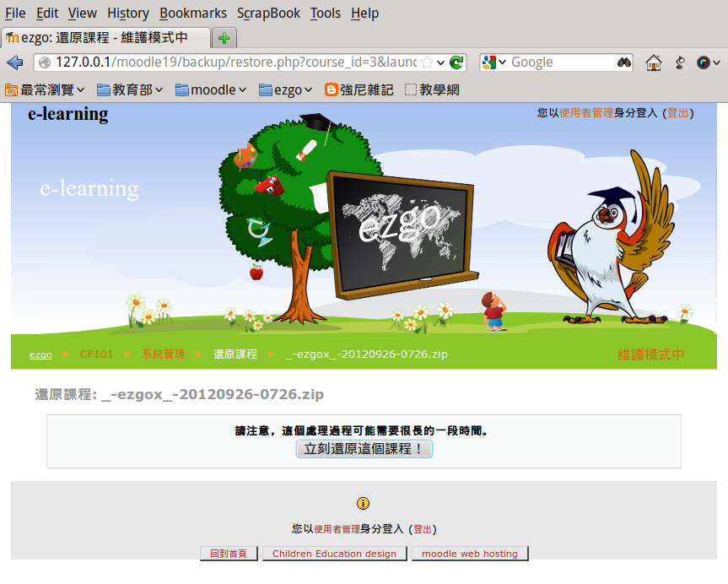Open the Help menu
This screenshot has height=584, width=728.
click(365, 13)
